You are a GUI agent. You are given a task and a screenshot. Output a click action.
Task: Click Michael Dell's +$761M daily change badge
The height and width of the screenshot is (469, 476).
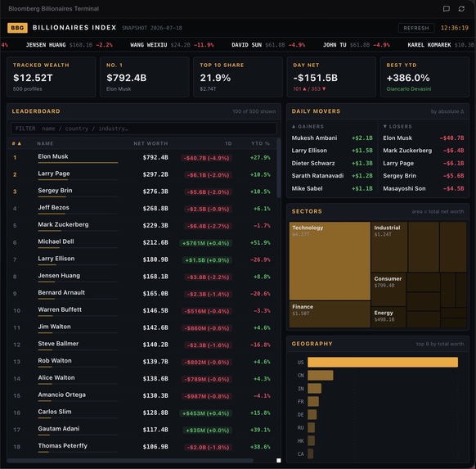206,243
